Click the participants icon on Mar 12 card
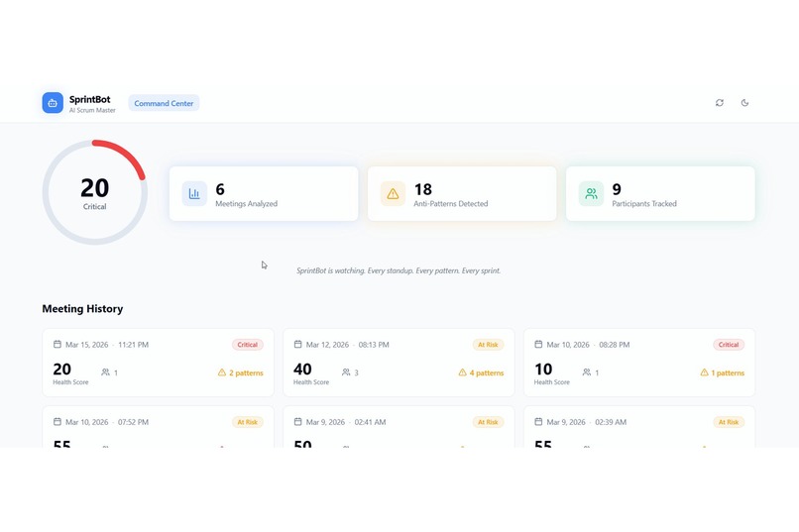This screenshot has height=532, width=799. [346, 372]
